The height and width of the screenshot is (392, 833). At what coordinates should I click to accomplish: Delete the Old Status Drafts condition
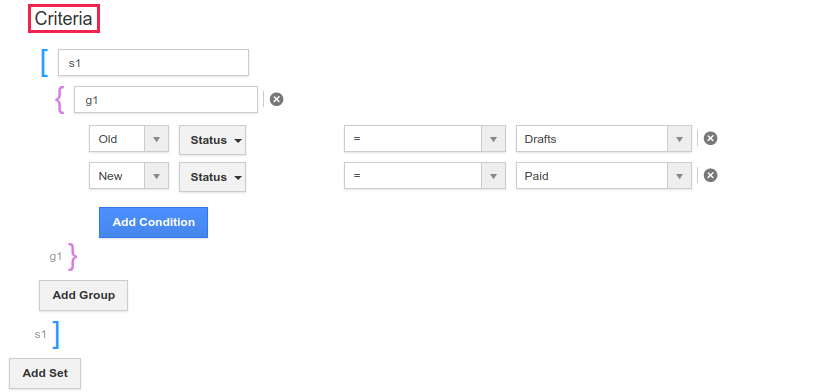710,138
